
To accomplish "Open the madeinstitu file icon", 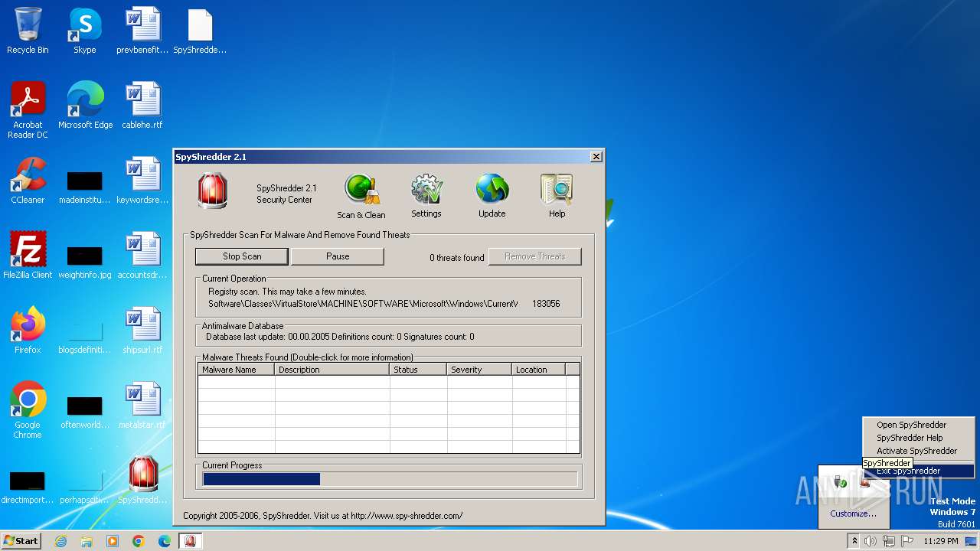I will pos(85,186).
